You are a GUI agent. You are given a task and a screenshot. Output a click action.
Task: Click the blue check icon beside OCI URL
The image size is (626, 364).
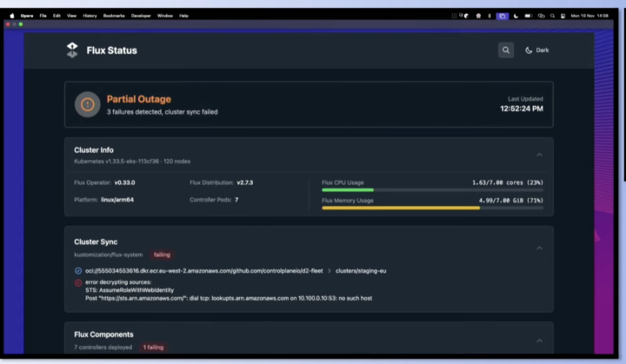coord(78,271)
